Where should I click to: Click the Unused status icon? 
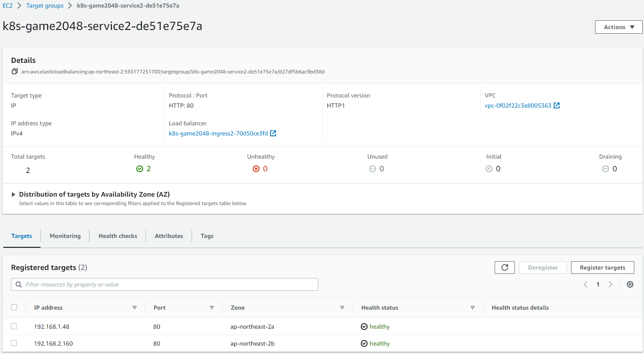click(x=373, y=169)
